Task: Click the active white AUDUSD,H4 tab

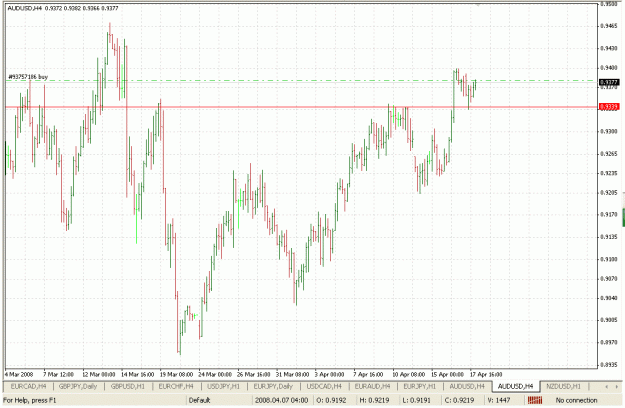Action: [x=515, y=386]
